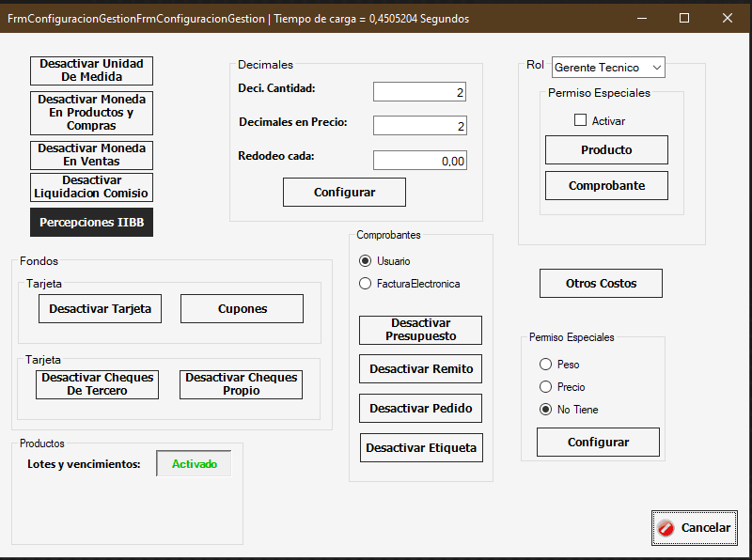
Task: Maximize the configuration window
Action: (x=684, y=18)
